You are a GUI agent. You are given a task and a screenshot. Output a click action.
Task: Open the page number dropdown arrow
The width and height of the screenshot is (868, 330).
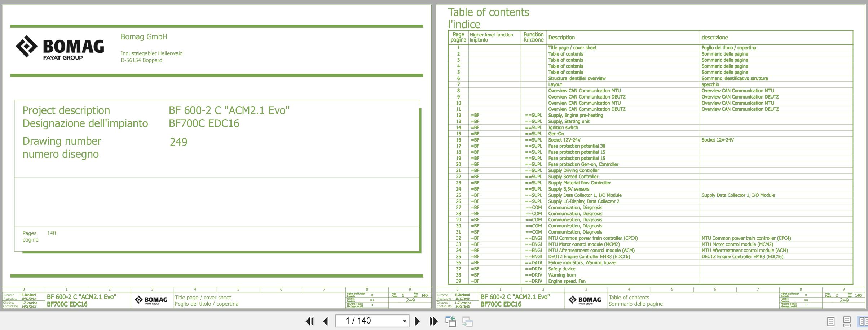pyautogui.click(x=404, y=321)
